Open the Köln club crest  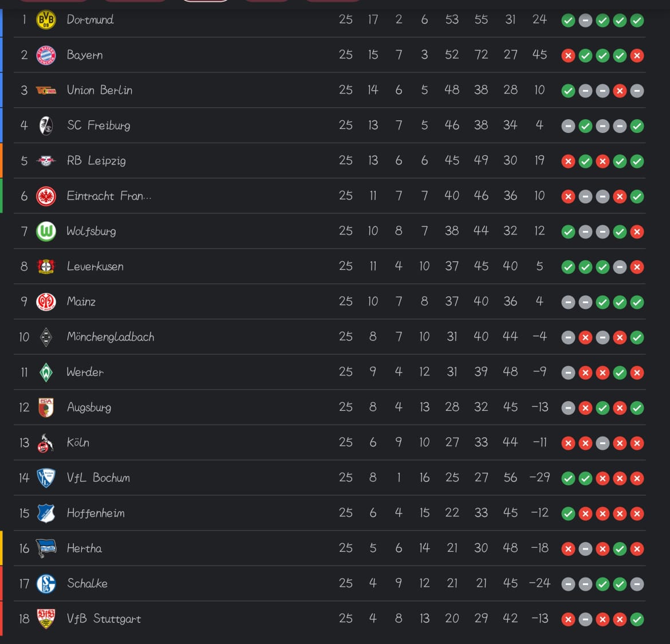[x=46, y=443]
